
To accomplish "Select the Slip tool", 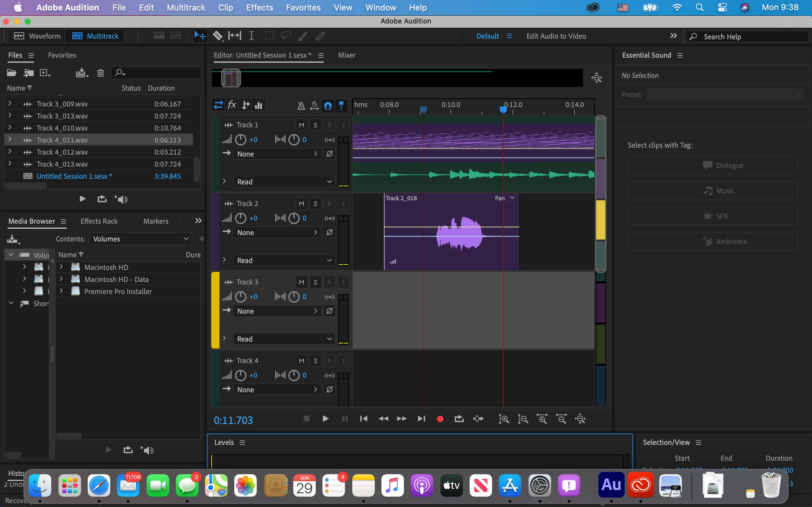I will [234, 35].
